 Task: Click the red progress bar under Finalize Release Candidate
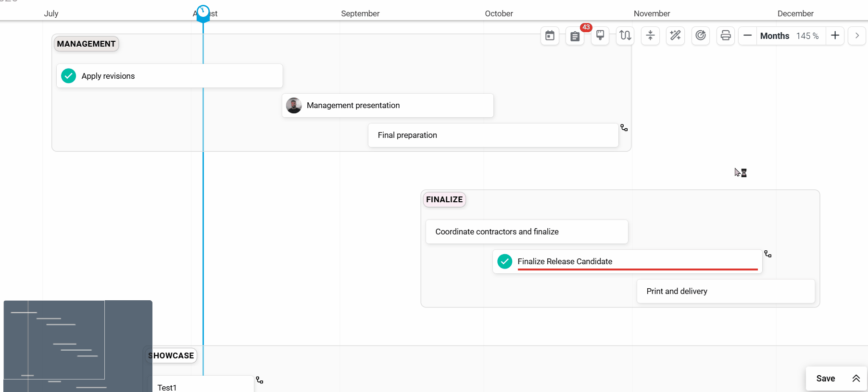(638, 269)
